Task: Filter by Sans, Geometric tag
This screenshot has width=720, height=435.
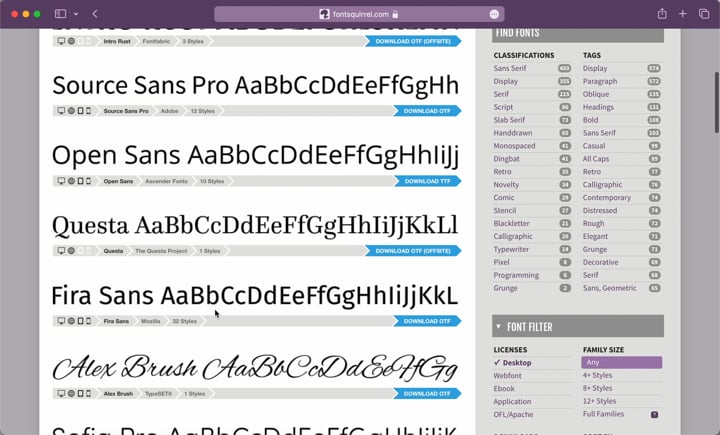Action: pyautogui.click(x=609, y=288)
